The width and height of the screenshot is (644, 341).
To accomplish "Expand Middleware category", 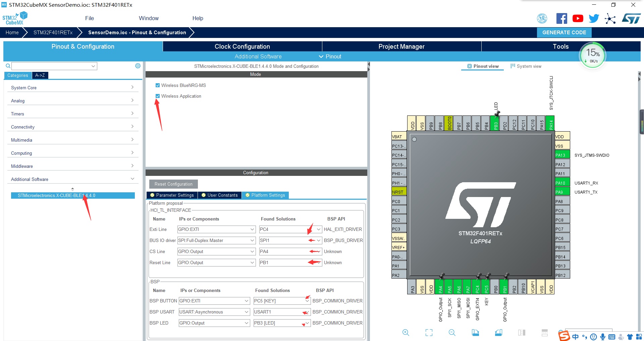I will 72,166.
